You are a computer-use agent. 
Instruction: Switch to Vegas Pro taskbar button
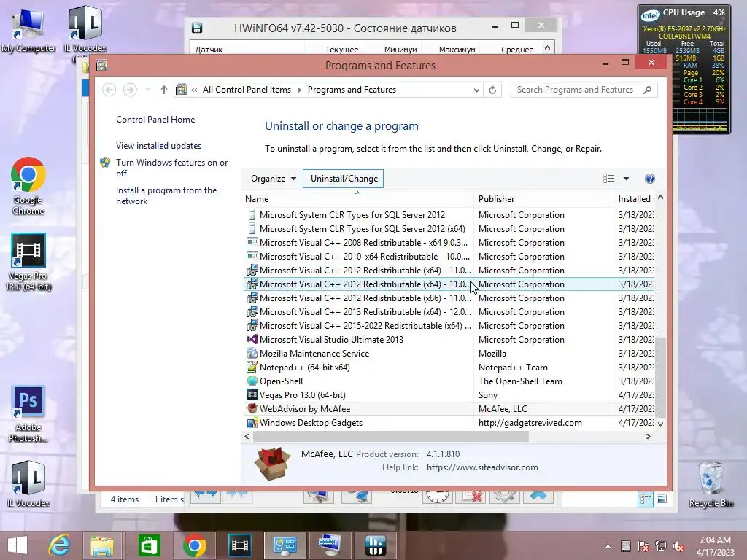[239, 545]
